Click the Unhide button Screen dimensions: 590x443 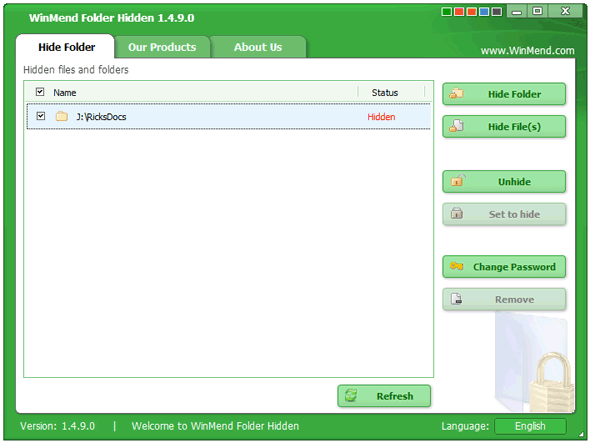pos(504,181)
